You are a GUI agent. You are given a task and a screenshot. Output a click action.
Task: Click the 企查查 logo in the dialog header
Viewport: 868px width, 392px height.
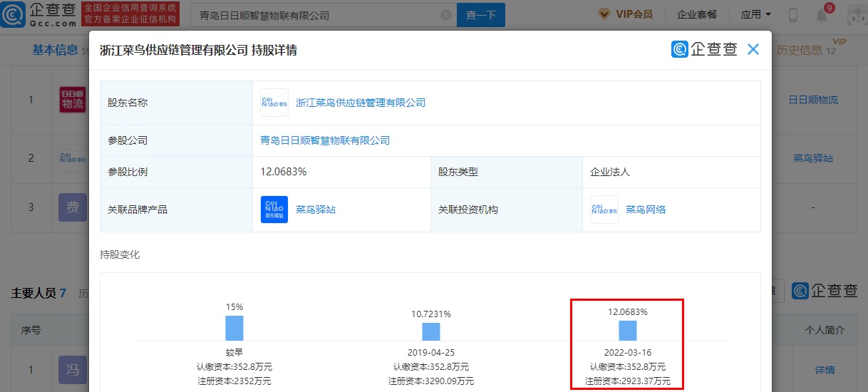(704, 49)
